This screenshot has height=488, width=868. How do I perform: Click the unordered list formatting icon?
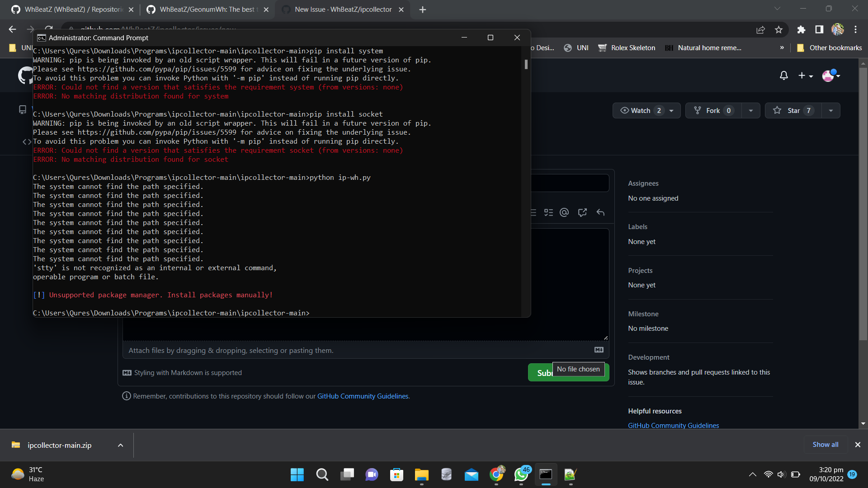coord(533,212)
